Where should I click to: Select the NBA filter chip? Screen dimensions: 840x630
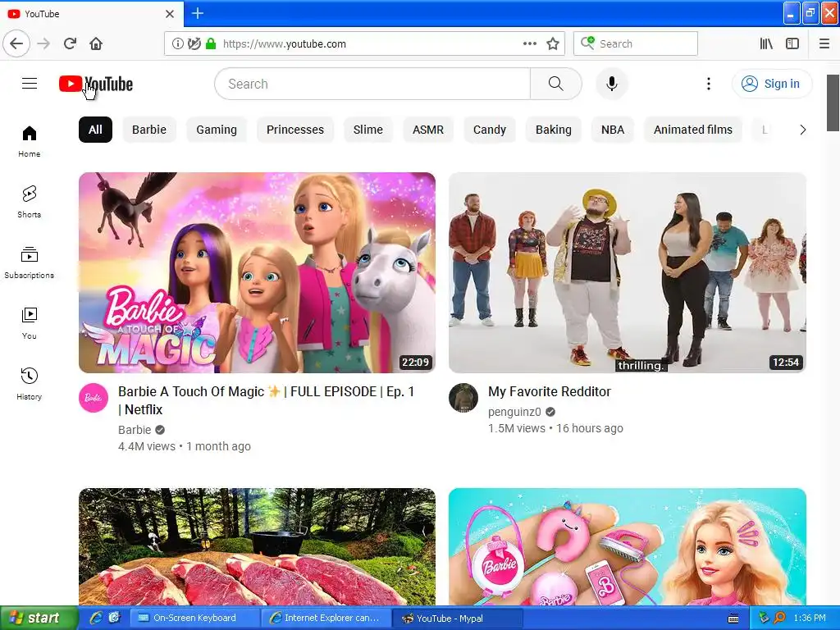click(613, 130)
